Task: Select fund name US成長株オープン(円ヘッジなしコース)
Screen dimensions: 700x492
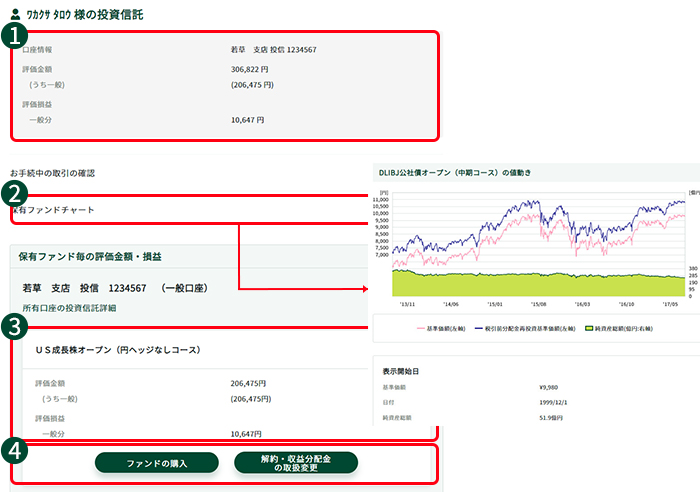Action: click(118, 350)
